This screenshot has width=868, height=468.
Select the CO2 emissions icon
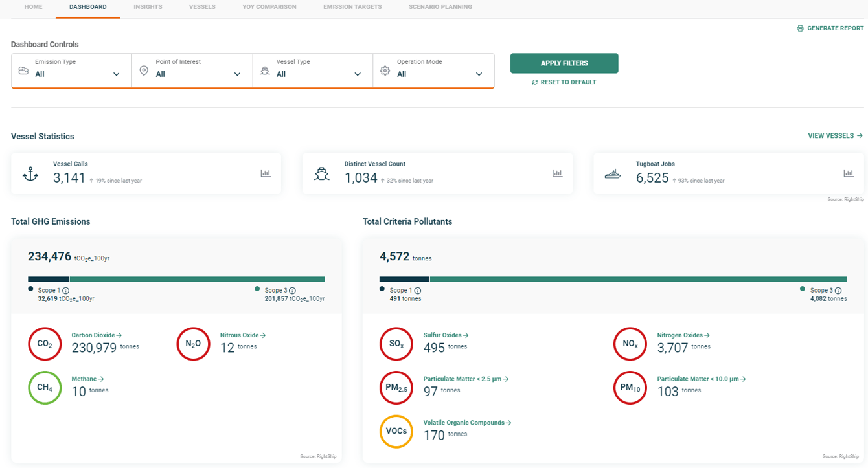(45, 344)
